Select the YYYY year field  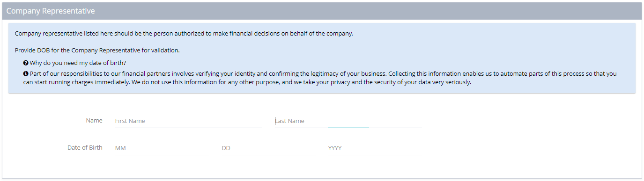point(375,148)
